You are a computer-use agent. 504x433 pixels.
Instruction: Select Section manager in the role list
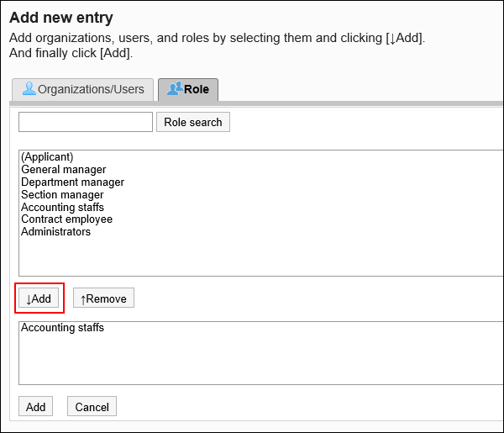click(x=62, y=194)
